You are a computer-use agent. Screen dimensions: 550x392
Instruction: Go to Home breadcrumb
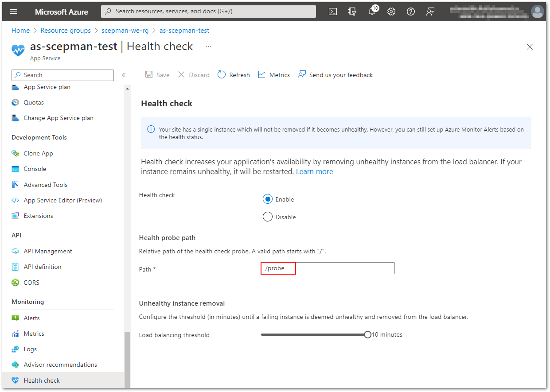coord(20,31)
